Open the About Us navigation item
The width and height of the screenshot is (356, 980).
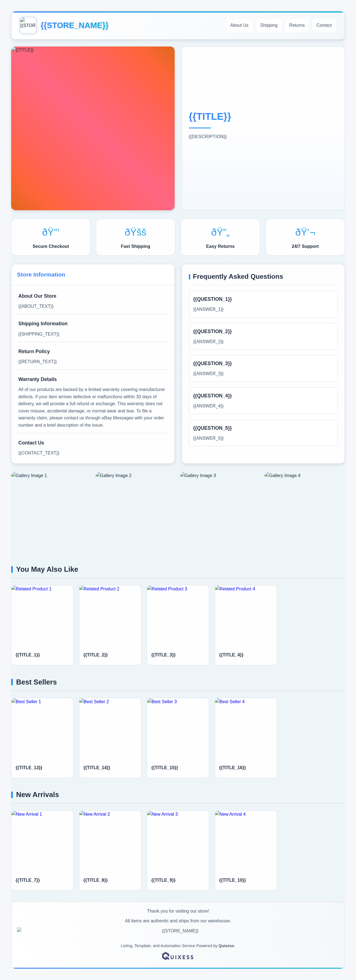point(239,25)
